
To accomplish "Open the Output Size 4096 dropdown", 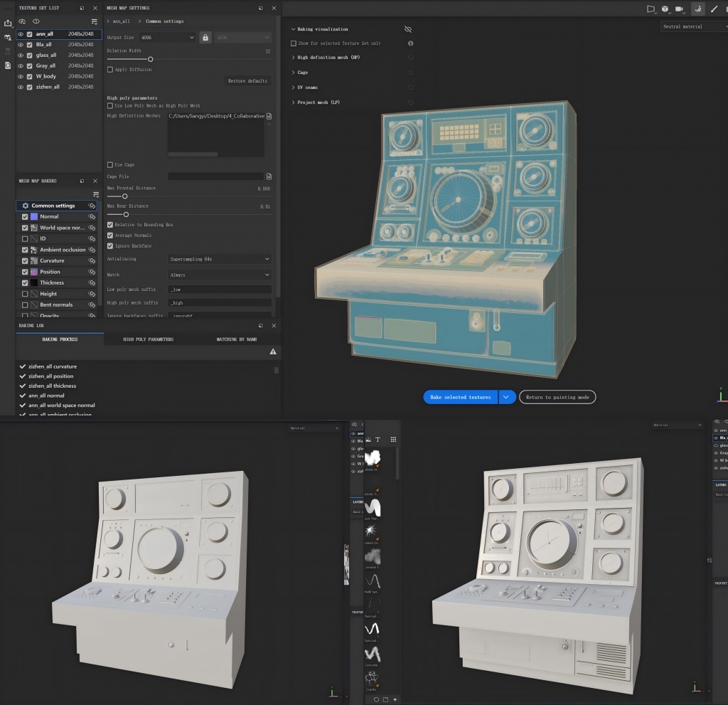I will pos(167,38).
